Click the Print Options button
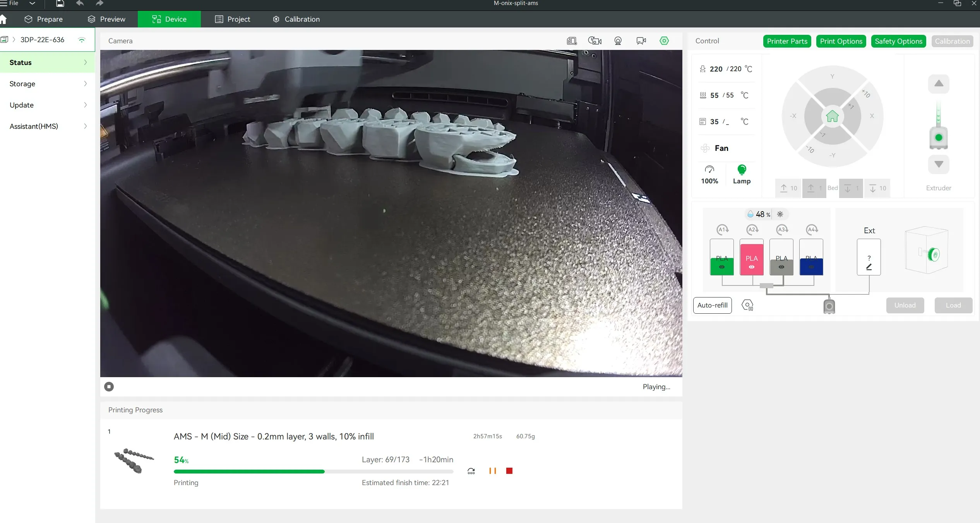The image size is (980, 523). [841, 41]
